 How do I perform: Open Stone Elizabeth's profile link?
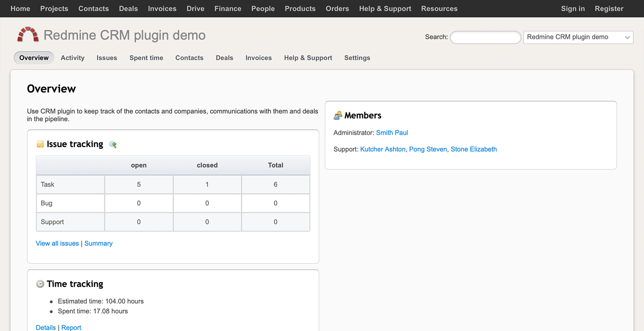474,149
